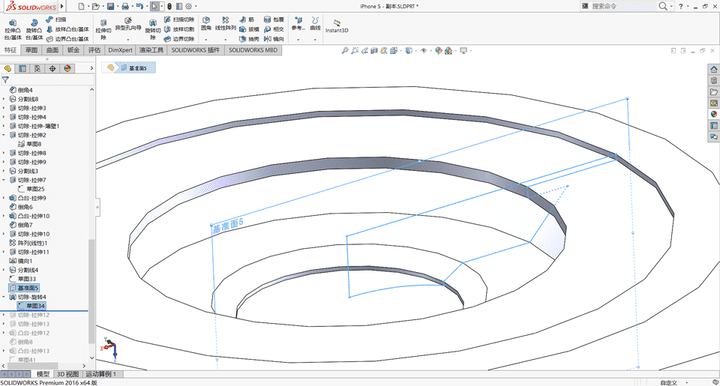
Task: Click the Print icon
Action: (x=125, y=6)
